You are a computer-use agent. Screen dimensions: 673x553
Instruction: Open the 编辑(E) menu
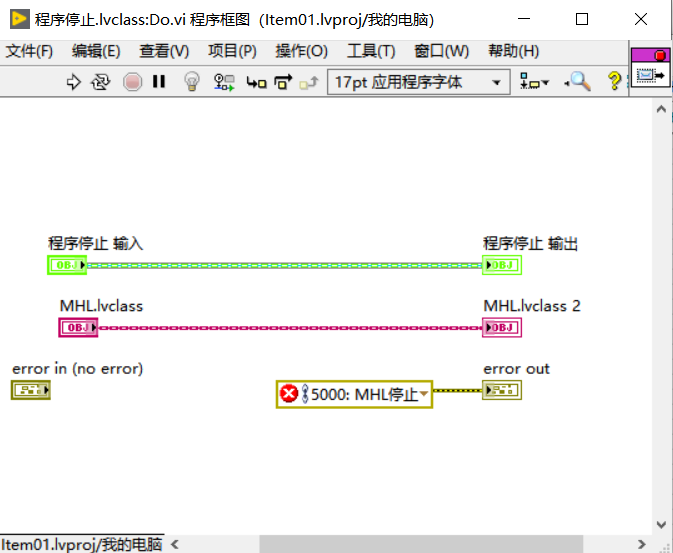pos(96,51)
